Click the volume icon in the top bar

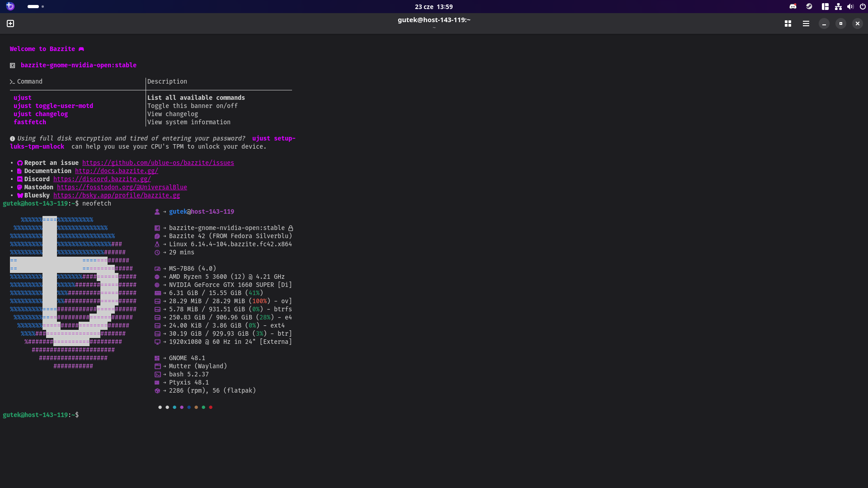(850, 6)
